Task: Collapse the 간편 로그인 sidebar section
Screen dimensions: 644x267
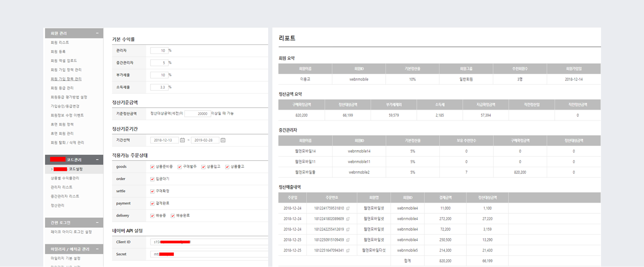Action: [x=97, y=223]
